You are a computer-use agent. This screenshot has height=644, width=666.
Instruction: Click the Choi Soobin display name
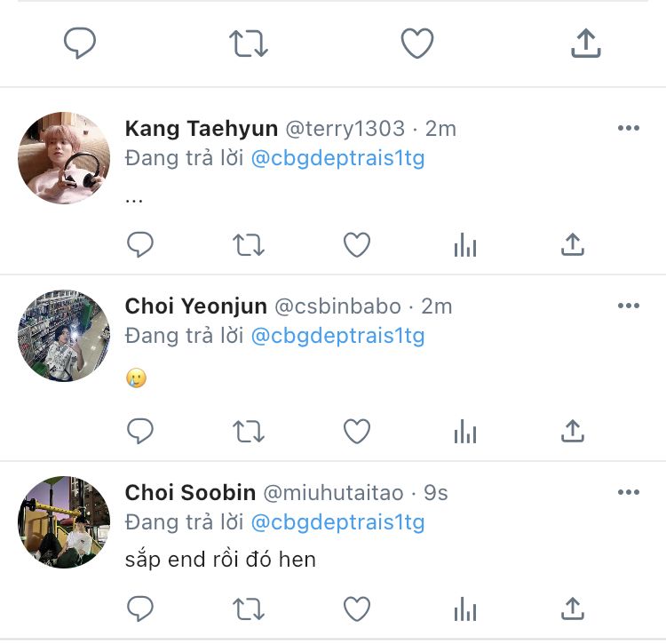190,492
